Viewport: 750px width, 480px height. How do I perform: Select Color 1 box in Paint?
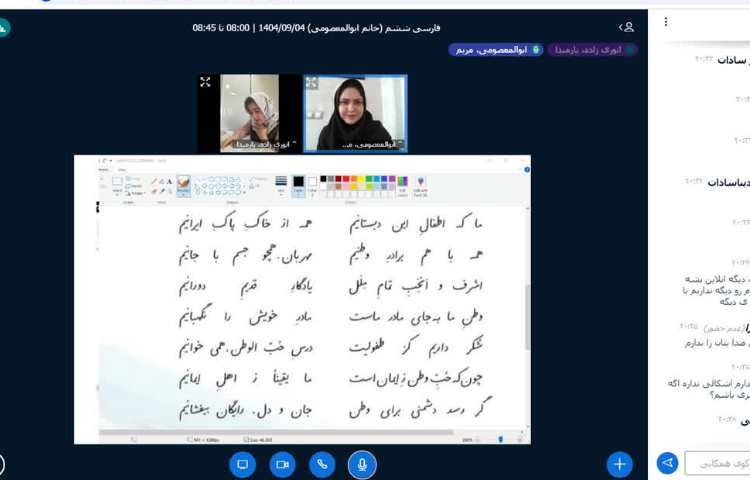point(298,185)
